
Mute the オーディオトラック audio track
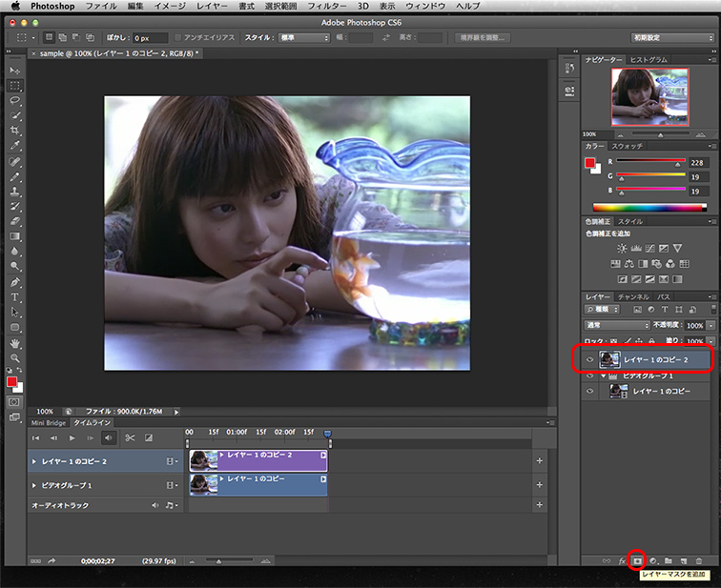(154, 505)
